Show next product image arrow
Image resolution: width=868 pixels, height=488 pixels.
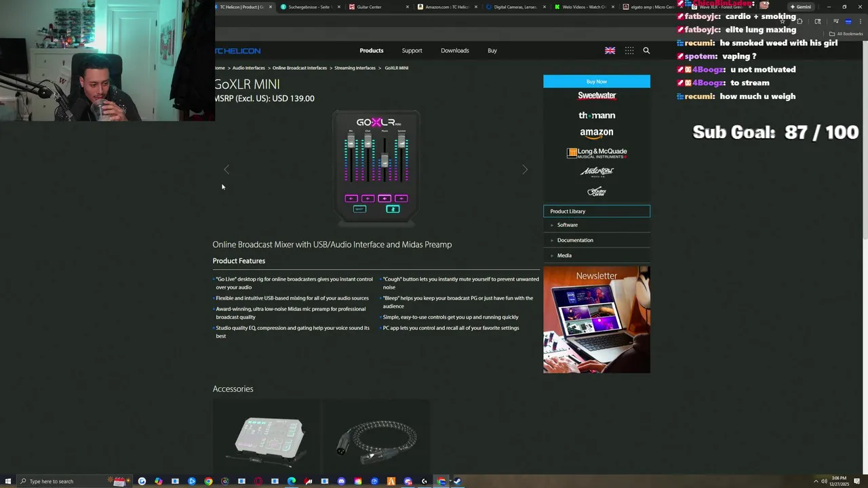pyautogui.click(x=524, y=169)
